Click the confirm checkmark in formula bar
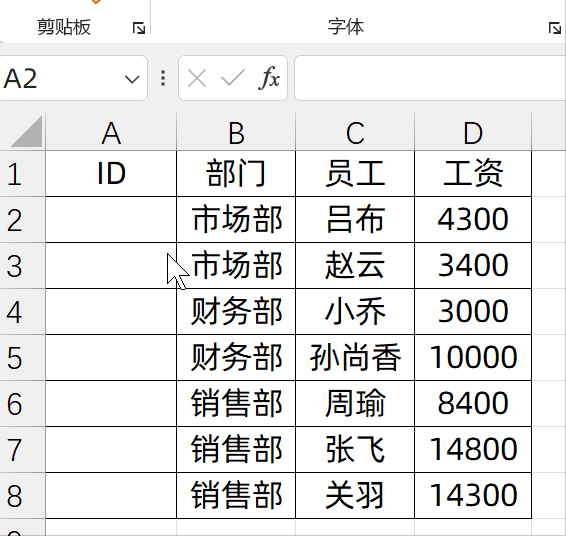 (232, 78)
